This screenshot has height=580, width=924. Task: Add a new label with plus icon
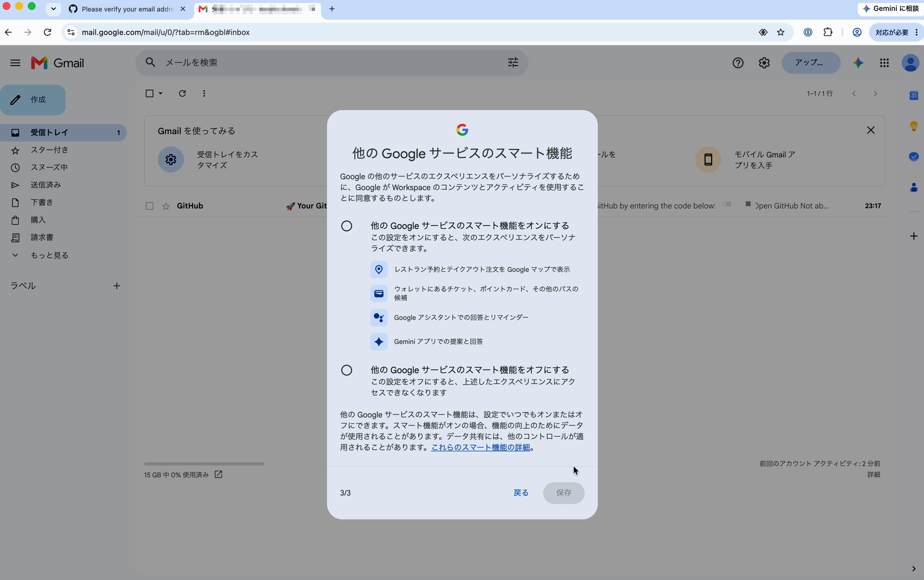coord(117,286)
